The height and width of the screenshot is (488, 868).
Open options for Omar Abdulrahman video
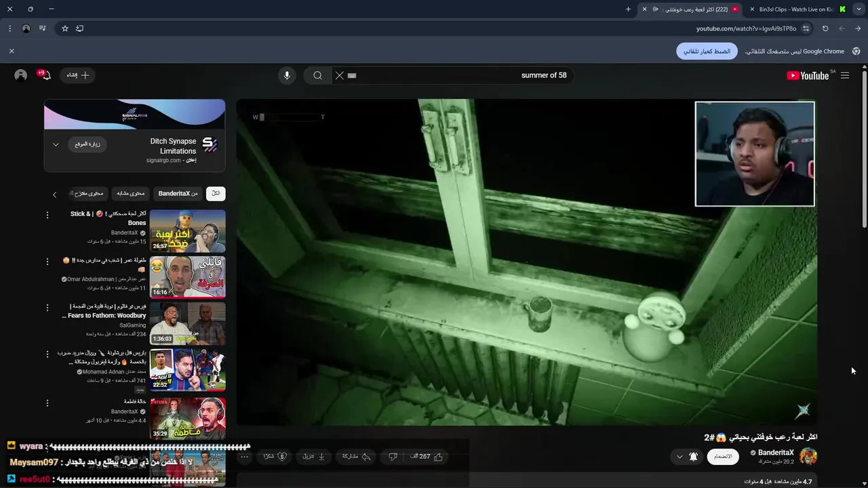[47, 261]
